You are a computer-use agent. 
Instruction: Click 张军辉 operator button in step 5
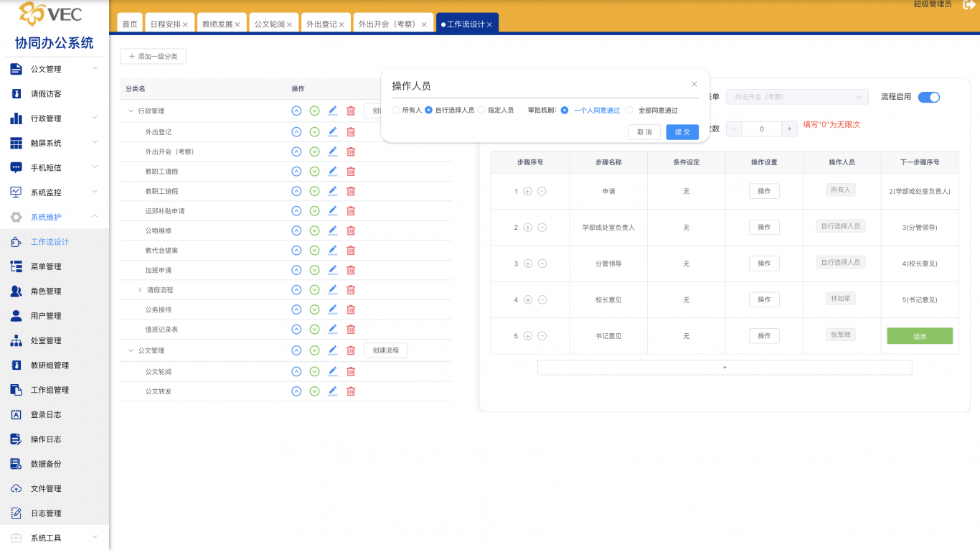click(840, 335)
